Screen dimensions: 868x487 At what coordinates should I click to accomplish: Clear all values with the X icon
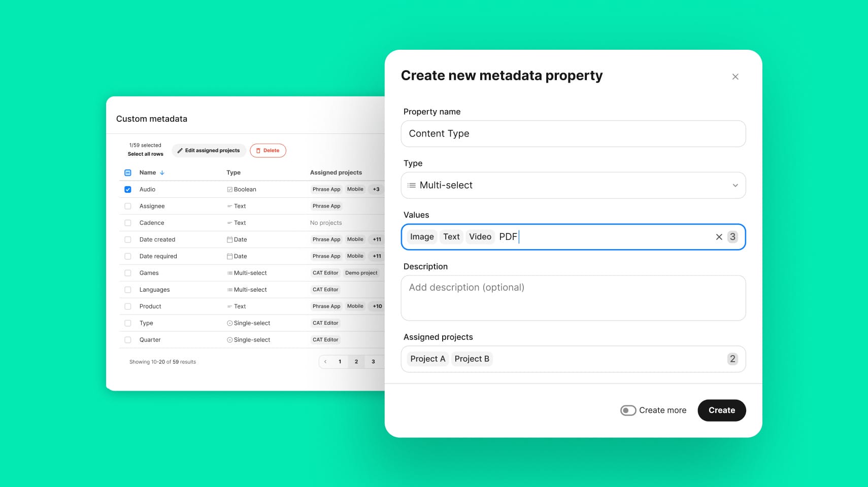pyautogui.click(x=719, y=237)
